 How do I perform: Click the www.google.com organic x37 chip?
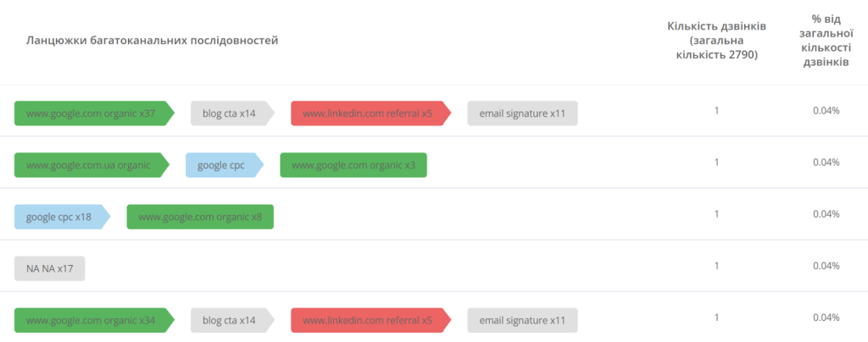[x=94, y=113]
